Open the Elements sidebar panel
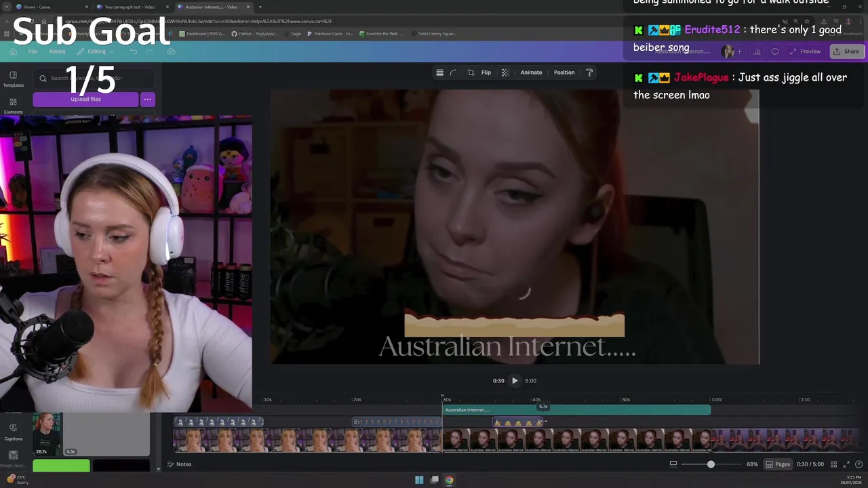Viewport: 868px width, 488px height. [13, 105]
